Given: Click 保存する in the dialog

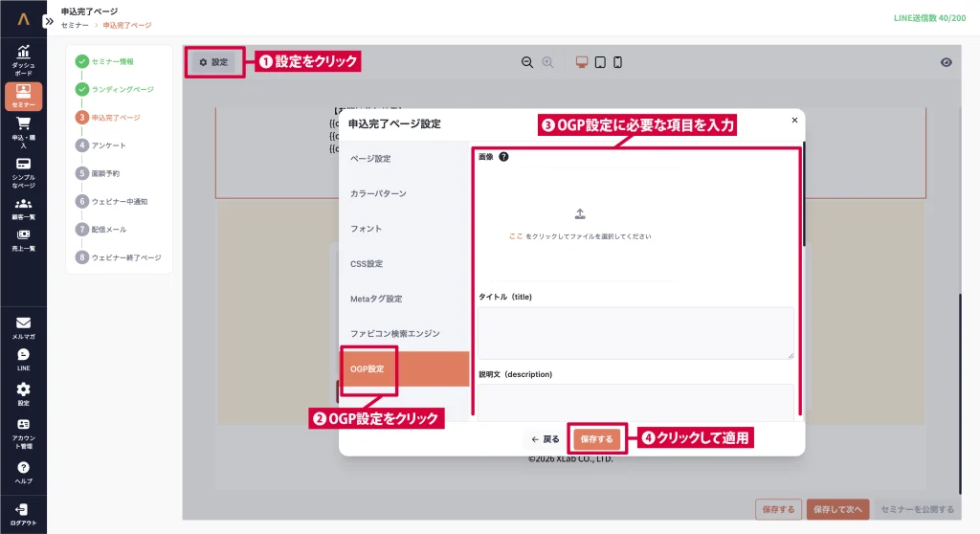Looking at the screenshot, I should point(597,439).
